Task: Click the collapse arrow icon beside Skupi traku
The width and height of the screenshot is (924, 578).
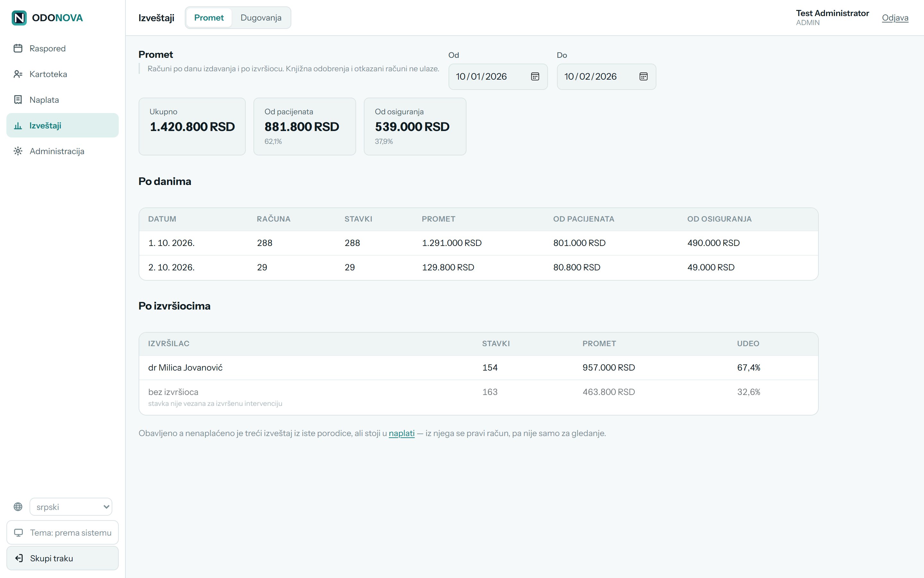Action: coord(19,558)
